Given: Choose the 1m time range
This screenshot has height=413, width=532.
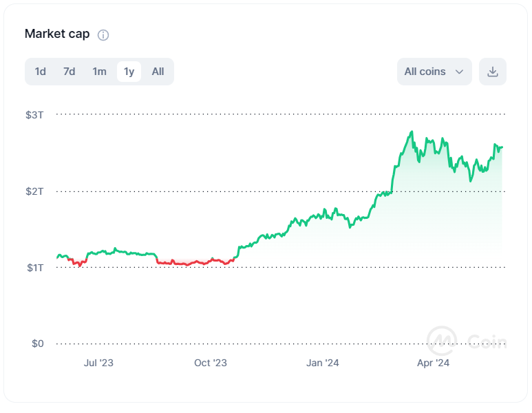Looking at the screenshot, I should point(99,72).
